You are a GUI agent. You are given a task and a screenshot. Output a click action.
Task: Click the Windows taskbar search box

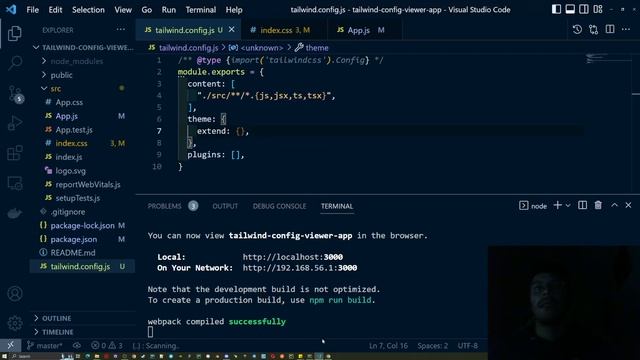click(x=34, y=356)
